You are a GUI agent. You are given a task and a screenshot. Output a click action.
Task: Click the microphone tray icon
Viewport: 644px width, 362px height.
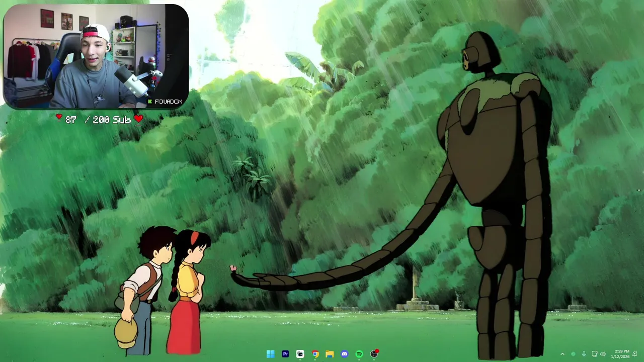click(584, 354)
